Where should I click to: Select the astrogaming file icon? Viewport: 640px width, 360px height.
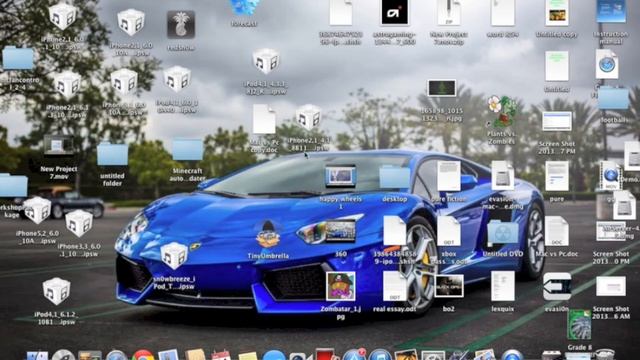point(395,12)
